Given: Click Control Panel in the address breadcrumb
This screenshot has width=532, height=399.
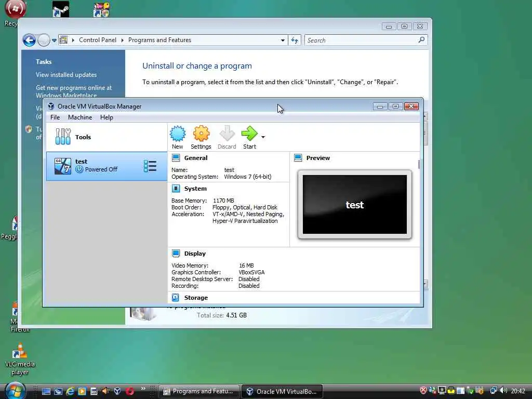Looking at the screenshot, I should (x=98, y=40).
